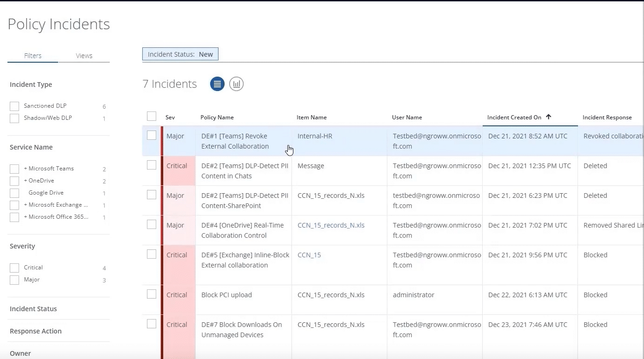
Task: Expand the Response Action filter section
Action: 36,331
